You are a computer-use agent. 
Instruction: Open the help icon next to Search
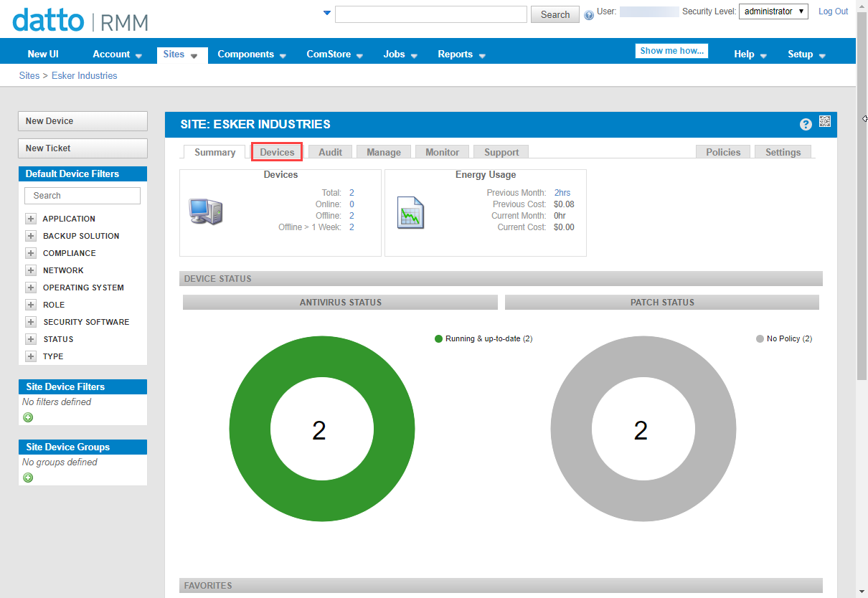pos(589,14)
